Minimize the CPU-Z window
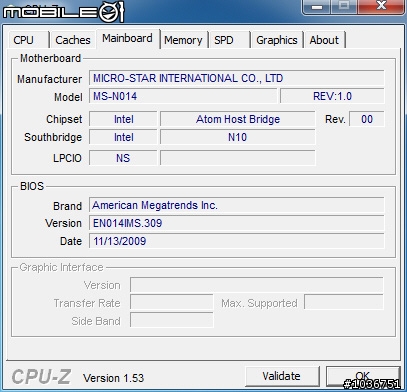The width and height of the screenshot is (407, 392). 316,7
